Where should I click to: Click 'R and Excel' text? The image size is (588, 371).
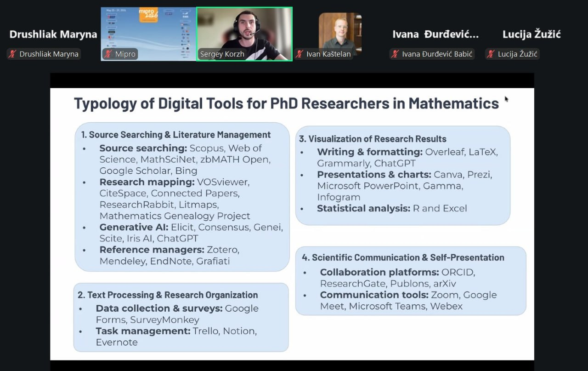440,209
